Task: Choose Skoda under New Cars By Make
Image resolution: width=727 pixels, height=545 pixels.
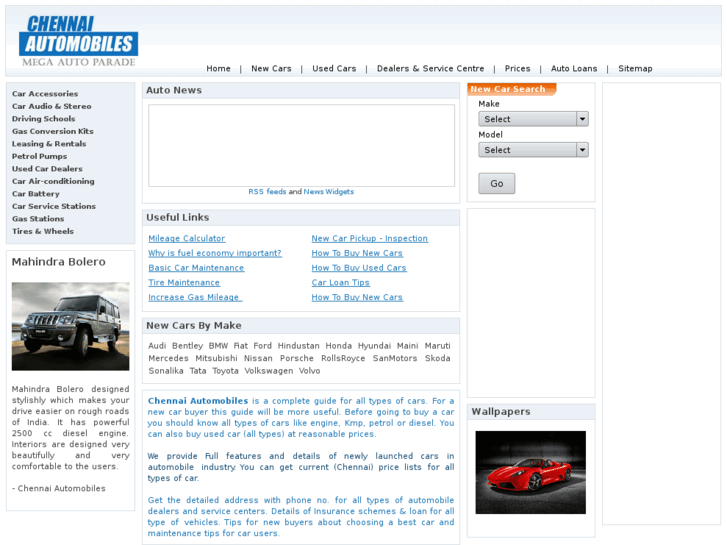Action: [438, 359]
